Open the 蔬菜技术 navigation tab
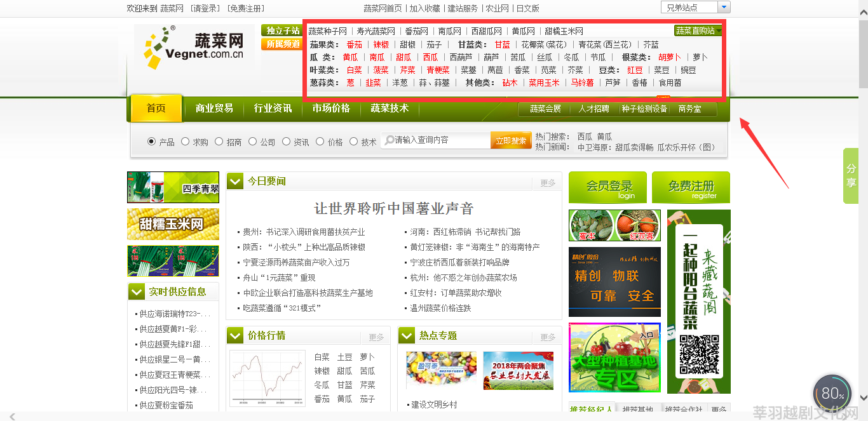 [390, 109]
